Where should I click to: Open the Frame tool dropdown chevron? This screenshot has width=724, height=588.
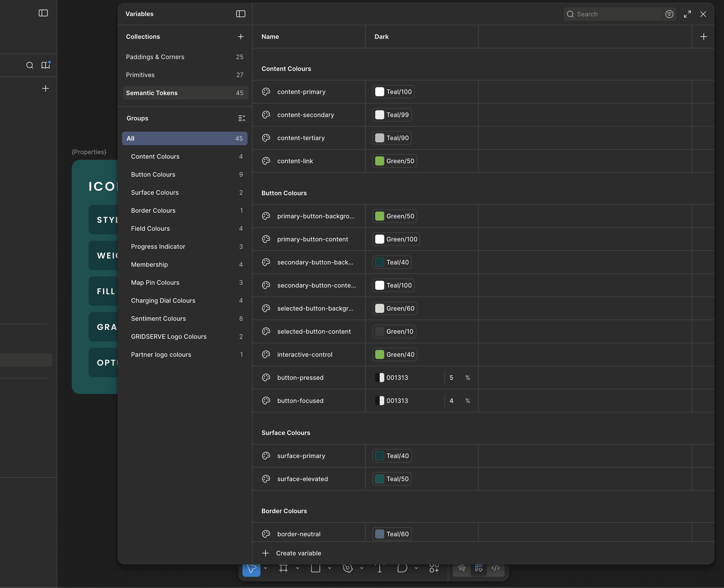pos(297,568)
